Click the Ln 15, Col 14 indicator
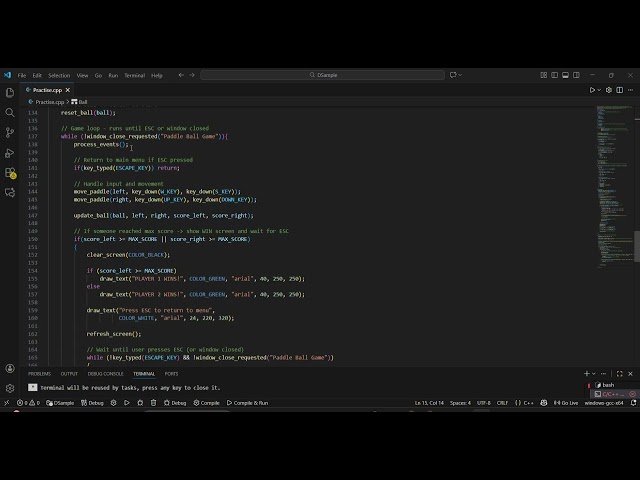This screenshot has height=480, width=640. tap(429, 403)
